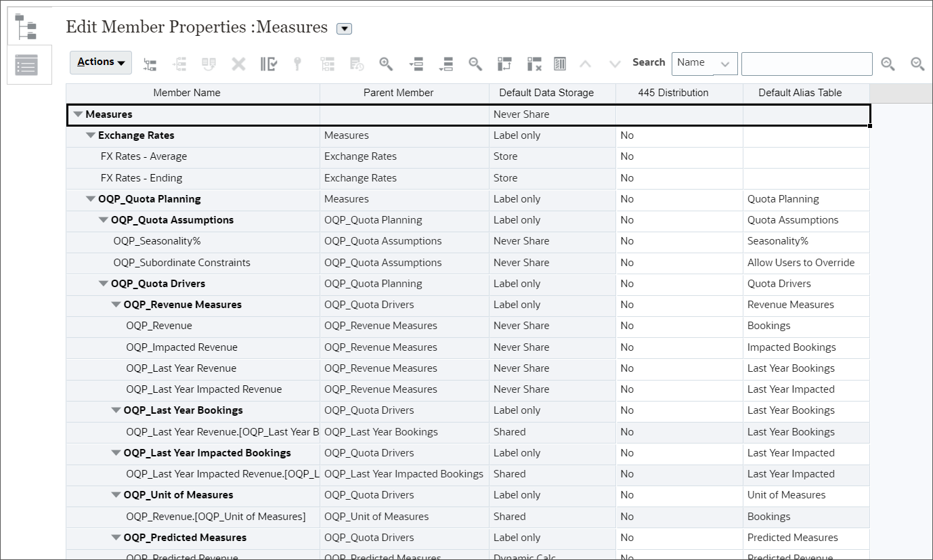Select the Zoom Out magnifier icon
The width and height of the screenshot is (933, 560).
[x=475, y=64]
